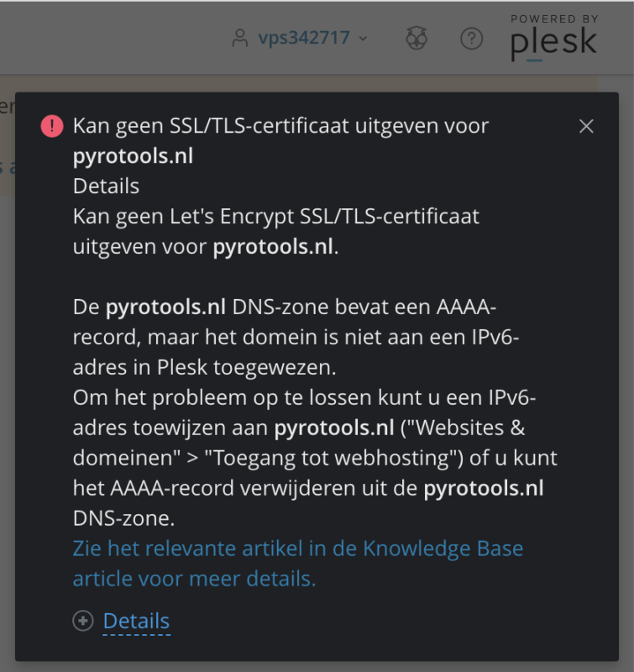Click 'article voor meer details' link text
Image resolution: width=634 pixels, height=672 pixels.
[x=194, y=579]
